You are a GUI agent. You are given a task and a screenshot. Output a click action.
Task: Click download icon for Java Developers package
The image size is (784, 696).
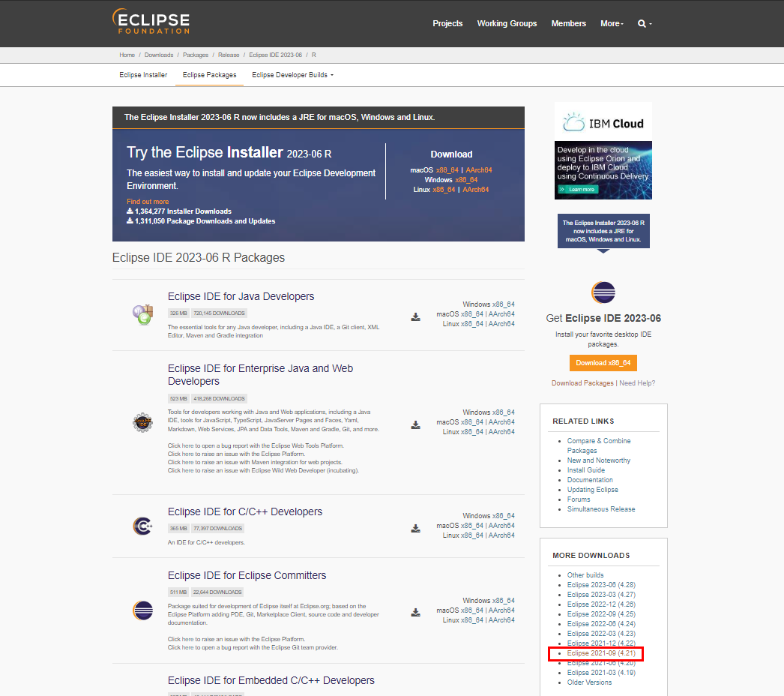pos(415,316)
